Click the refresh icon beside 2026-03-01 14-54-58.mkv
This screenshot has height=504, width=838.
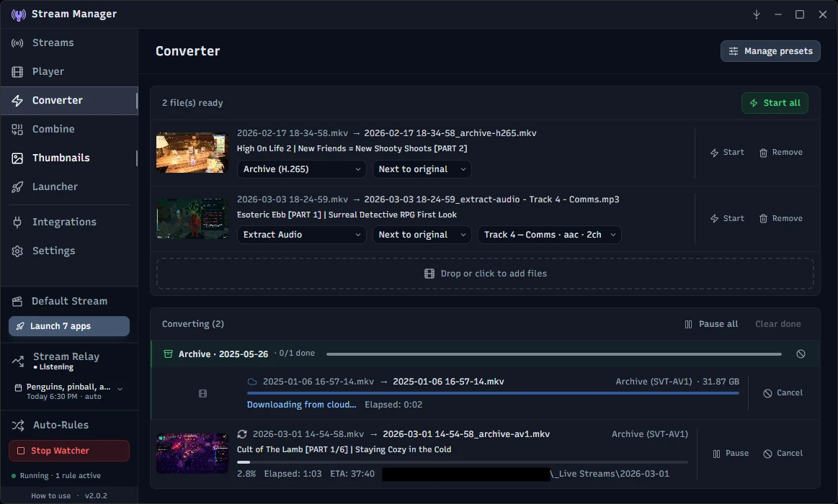242,434
